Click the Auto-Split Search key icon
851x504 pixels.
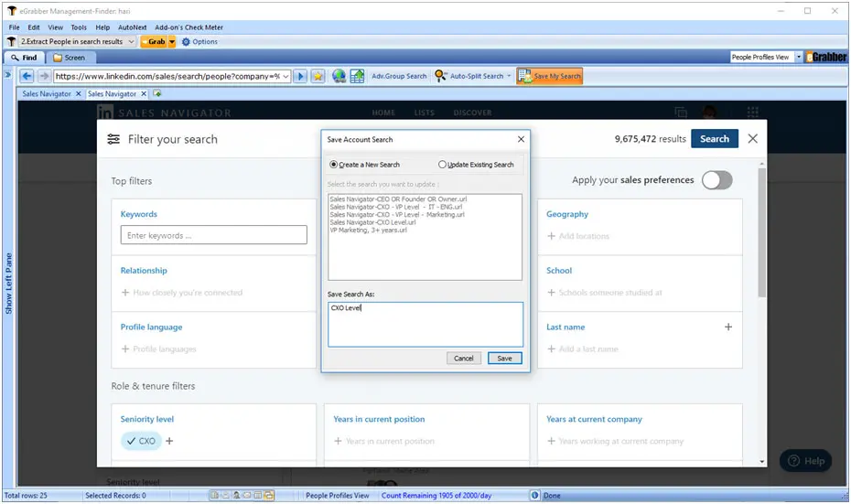point(441,77)
